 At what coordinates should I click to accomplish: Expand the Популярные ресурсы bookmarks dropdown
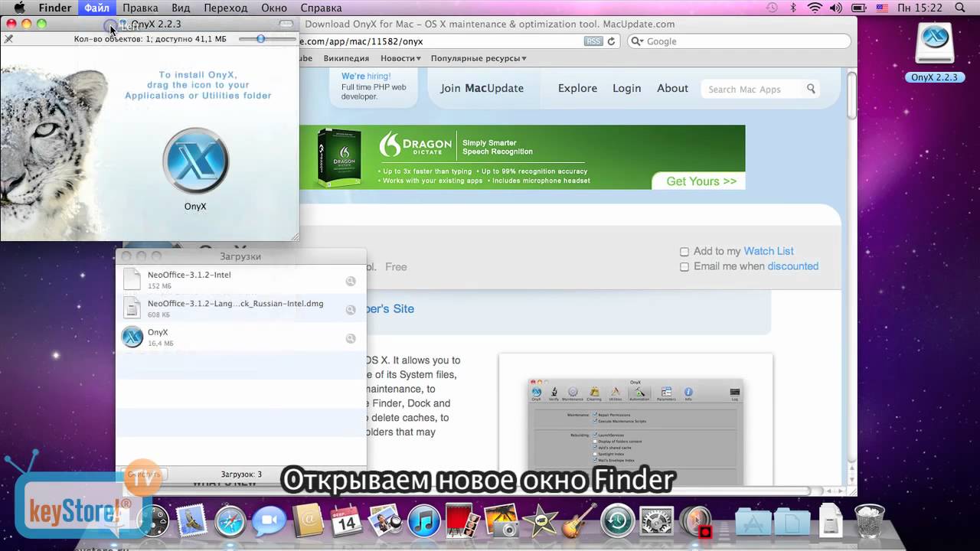479,58
